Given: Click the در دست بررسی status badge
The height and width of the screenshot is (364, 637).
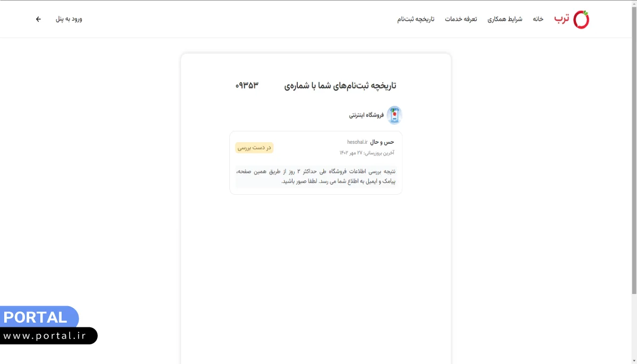Looking at the screenshot, I should pyautogui.click(x=254, y=148).
